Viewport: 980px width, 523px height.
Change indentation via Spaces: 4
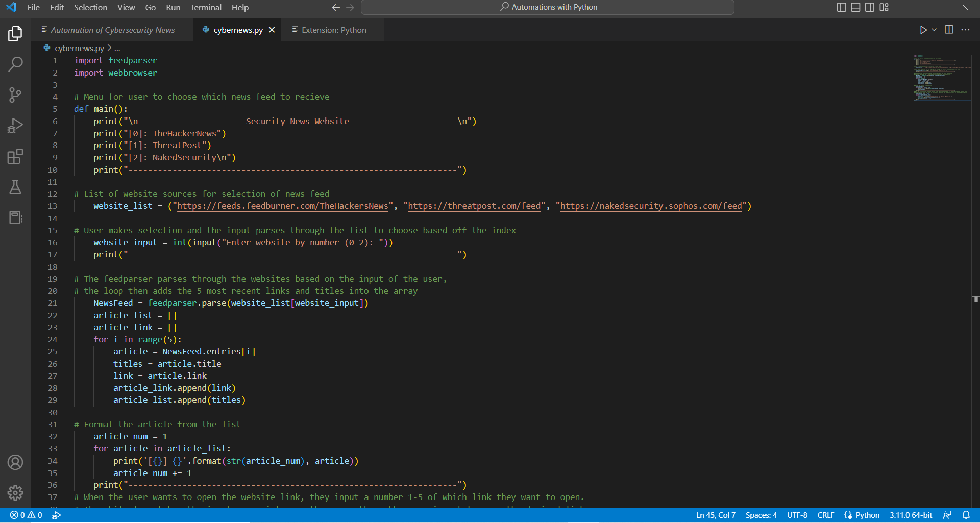tap(761, 515)
